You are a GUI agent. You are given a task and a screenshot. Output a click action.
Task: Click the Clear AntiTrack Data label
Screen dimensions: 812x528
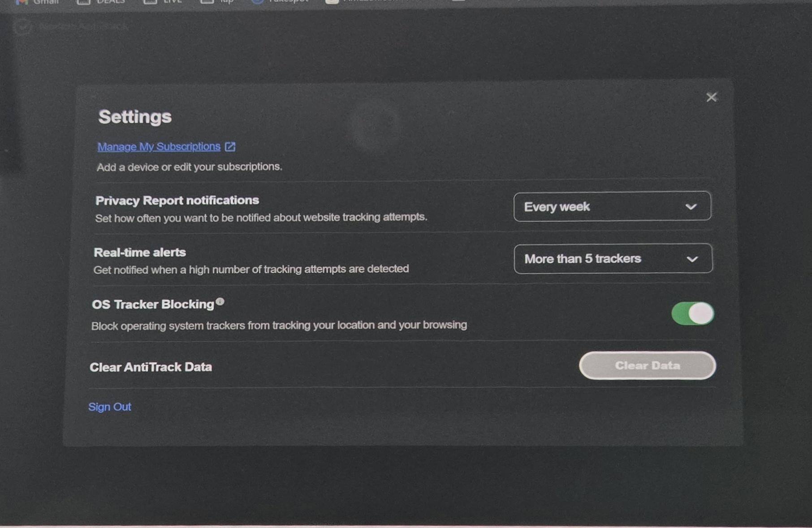(151, 367)
